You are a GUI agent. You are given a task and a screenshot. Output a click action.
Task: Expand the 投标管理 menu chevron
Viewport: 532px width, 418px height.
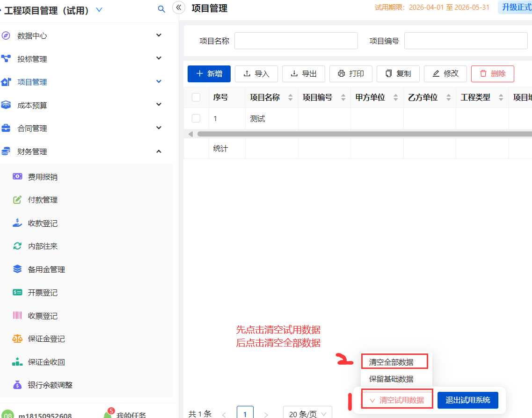159,58
